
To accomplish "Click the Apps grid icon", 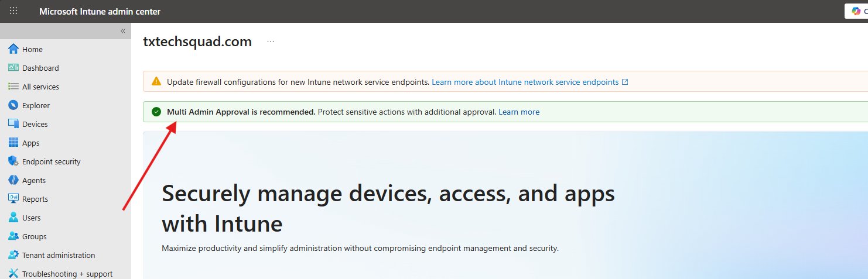I will 13,143.
